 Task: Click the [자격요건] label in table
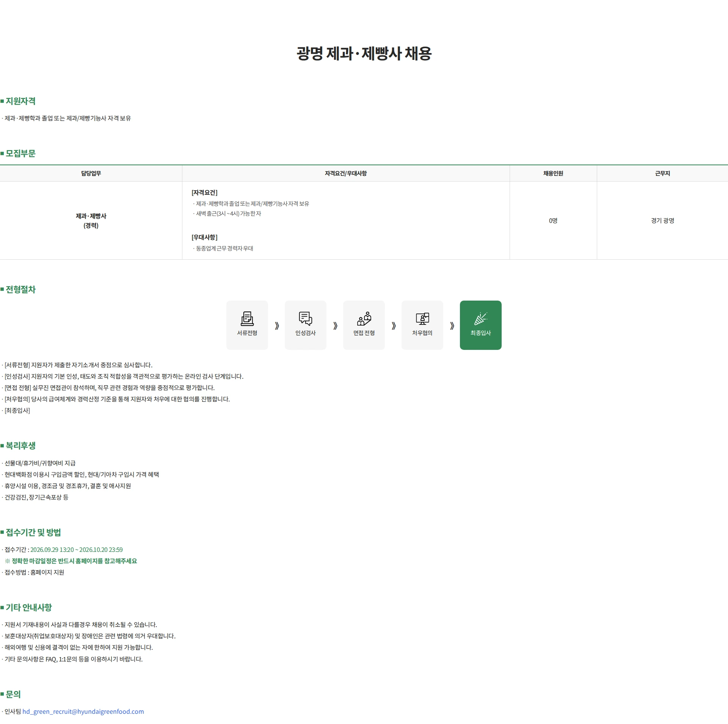(x=204, y=193)
